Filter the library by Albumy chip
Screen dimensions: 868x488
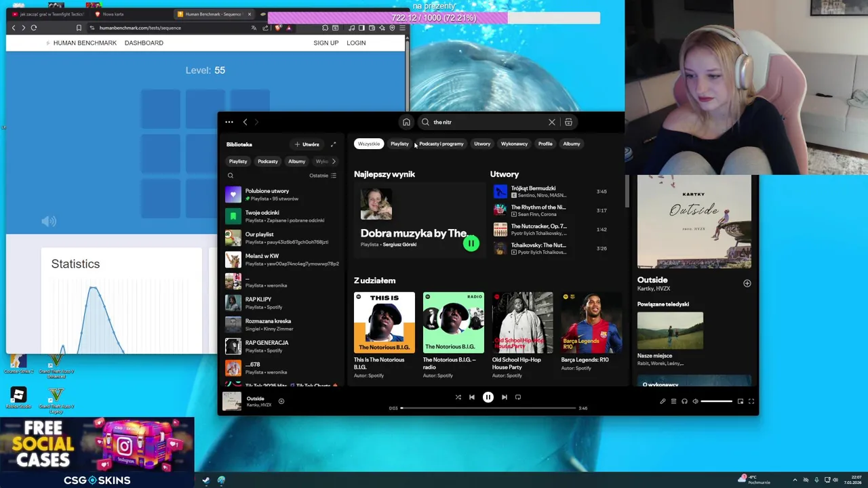(x=296, y=161)
